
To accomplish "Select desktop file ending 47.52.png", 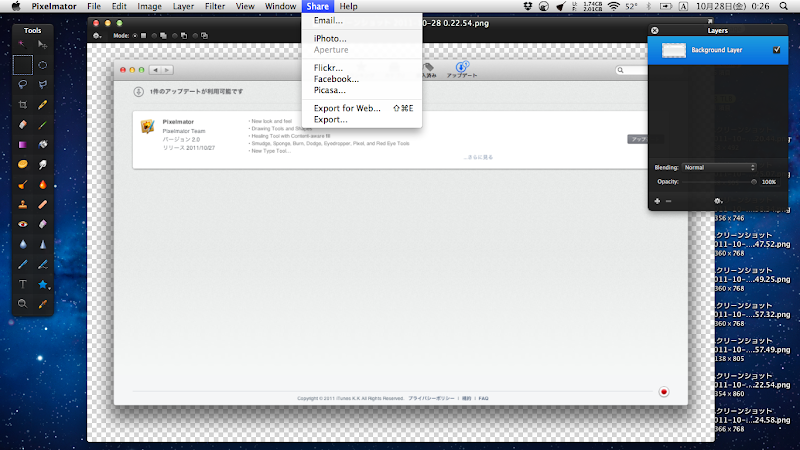I will pyautogui.click(x=752, y=244).
